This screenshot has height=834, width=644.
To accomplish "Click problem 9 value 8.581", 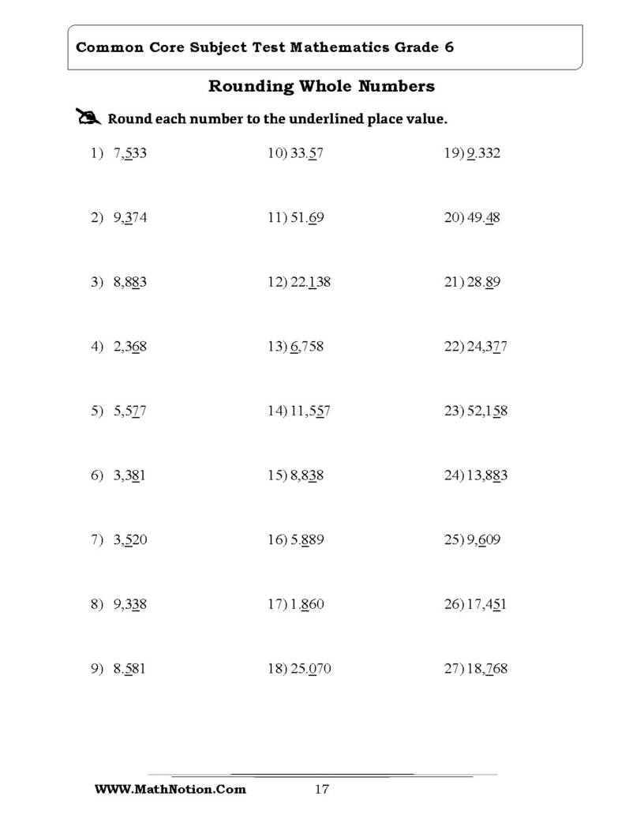I will coord(129,669).
